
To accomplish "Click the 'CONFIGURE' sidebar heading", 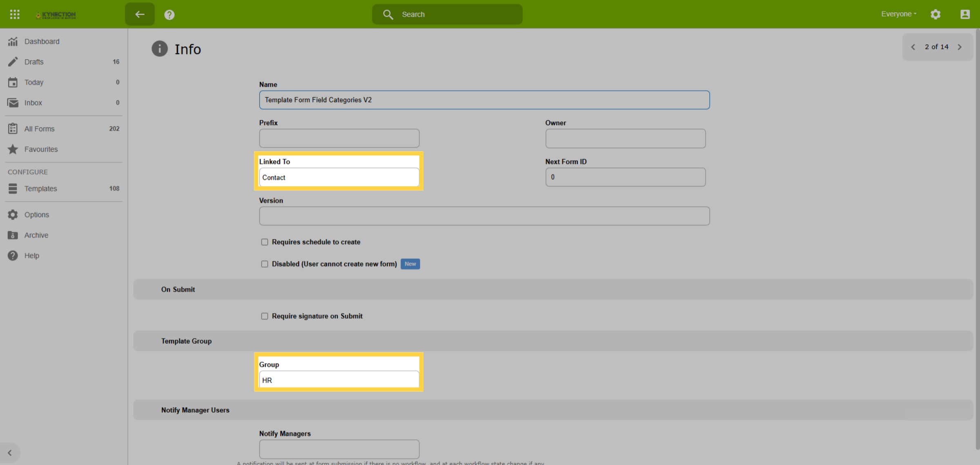I will (28, 172).
